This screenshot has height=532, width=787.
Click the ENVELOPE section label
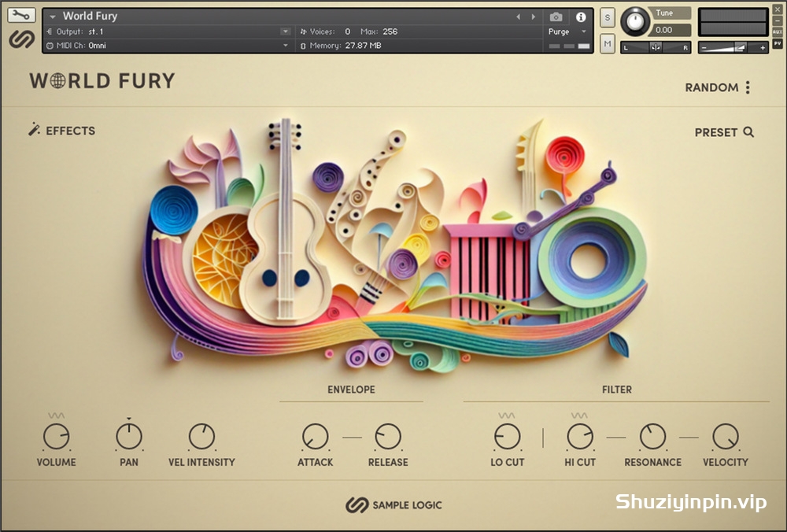[351, 390]
